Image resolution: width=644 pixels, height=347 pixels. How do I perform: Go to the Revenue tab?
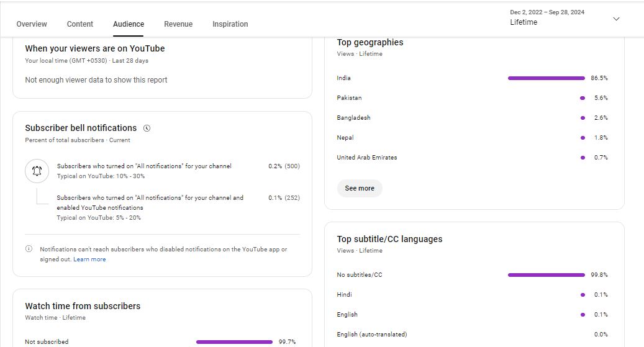coord(178,24)
